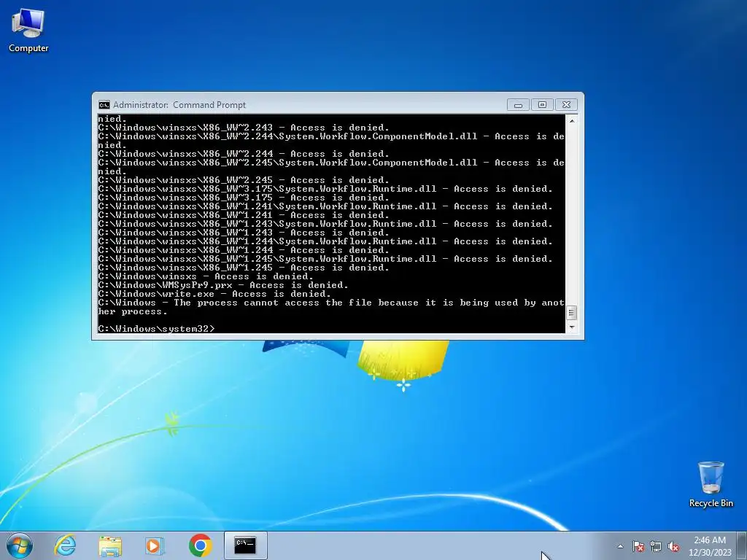
Task: Click the line 'C:\Windows\write.exe - Access is denied.'
Action: point(214,294)
